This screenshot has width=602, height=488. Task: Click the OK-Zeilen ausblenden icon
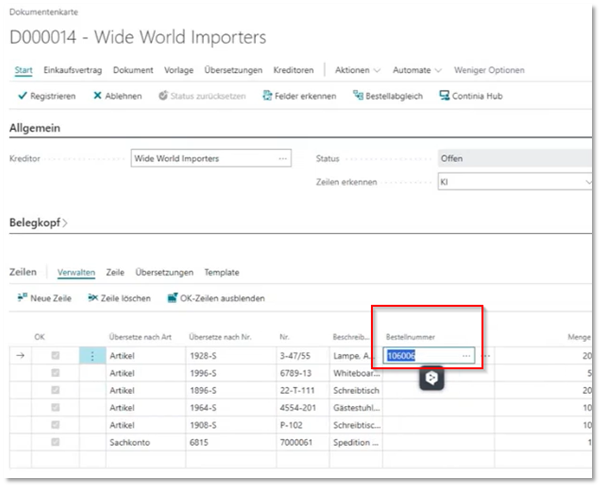coord(172,298)
